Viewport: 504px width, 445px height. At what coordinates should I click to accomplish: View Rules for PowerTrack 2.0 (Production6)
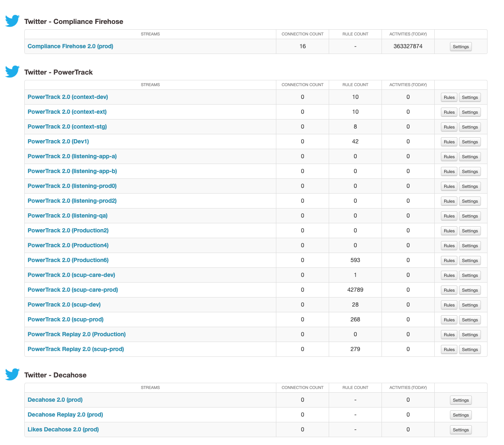click(449, 260)
